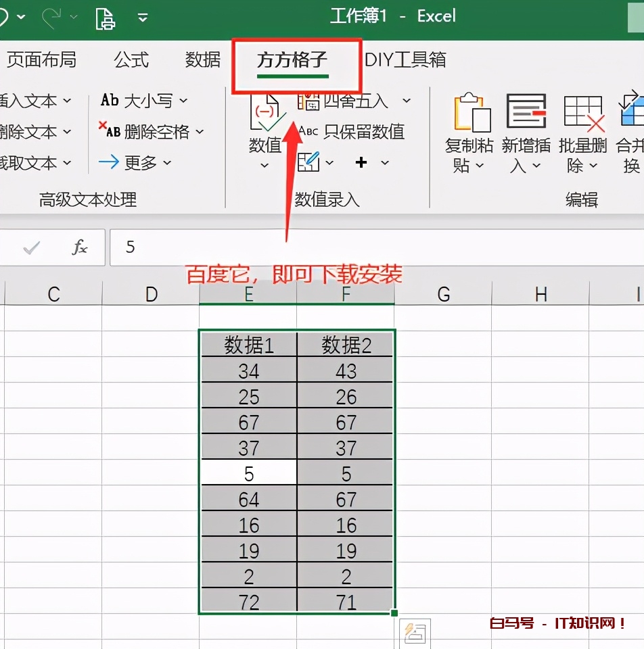Click the redo arrow in title bar

[x=51, y=18]
